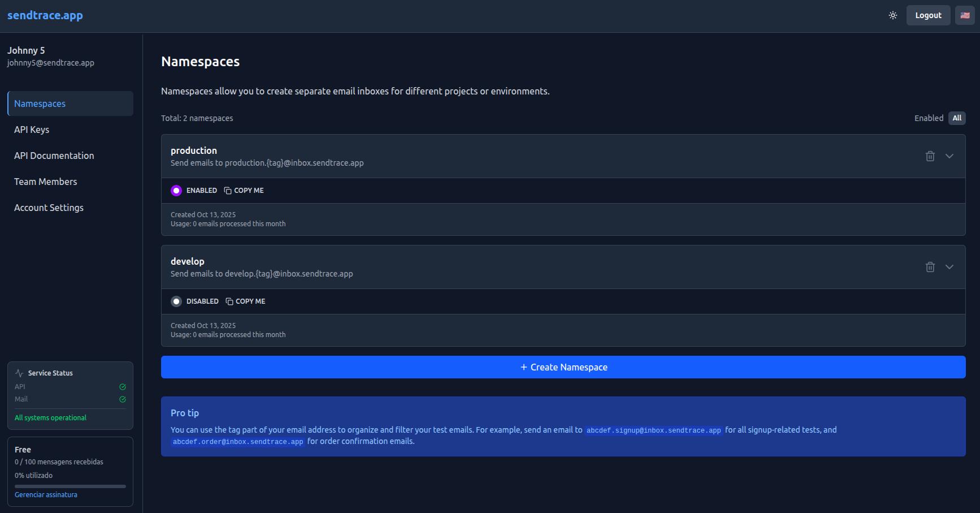The image size is (980, 513).
Task: Open the Gerenciar assinatura link
Action: click(46, 495)
